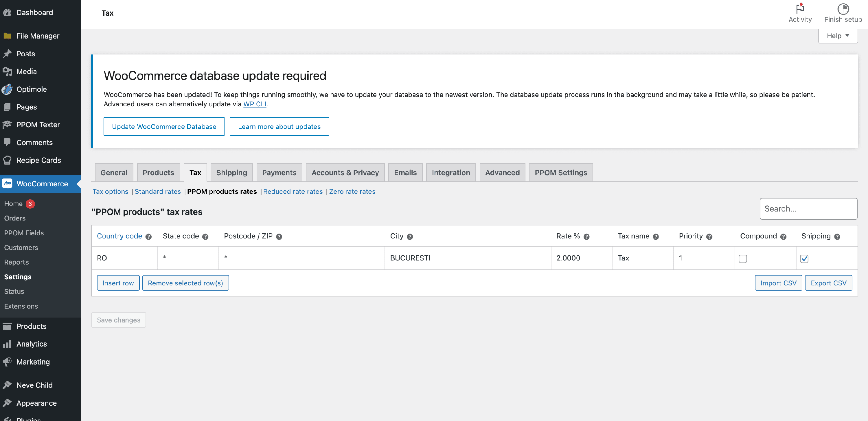Viewport: 868px width, 421px height.
Task: Click the Analytics bar chart icon
Action: pyautogui.click(x=8, y=344)
